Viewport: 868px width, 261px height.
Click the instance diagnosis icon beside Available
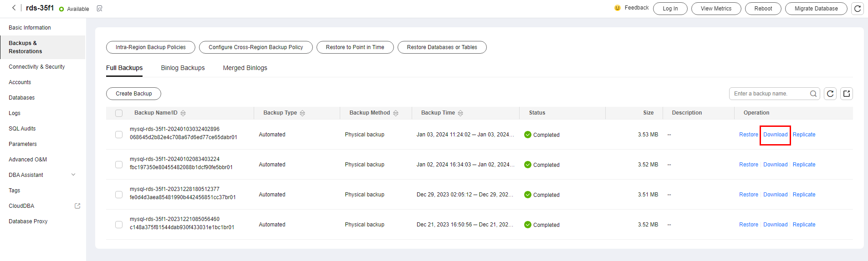(100, 9)
